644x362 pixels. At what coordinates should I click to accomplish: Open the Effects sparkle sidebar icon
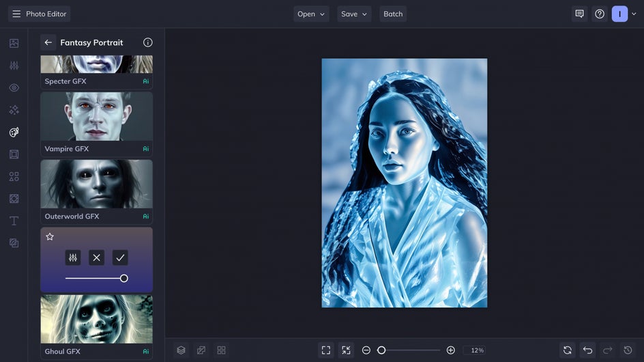coord(14,110)
